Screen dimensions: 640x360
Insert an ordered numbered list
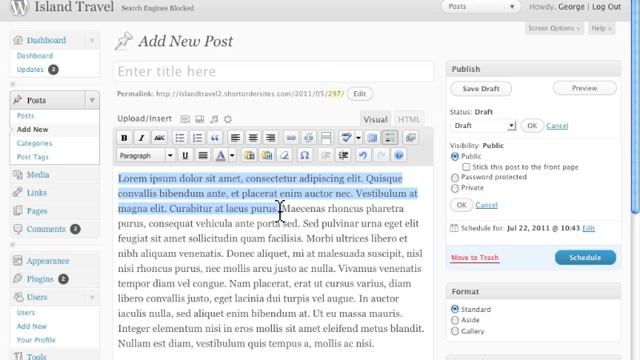tap(197, 138)
